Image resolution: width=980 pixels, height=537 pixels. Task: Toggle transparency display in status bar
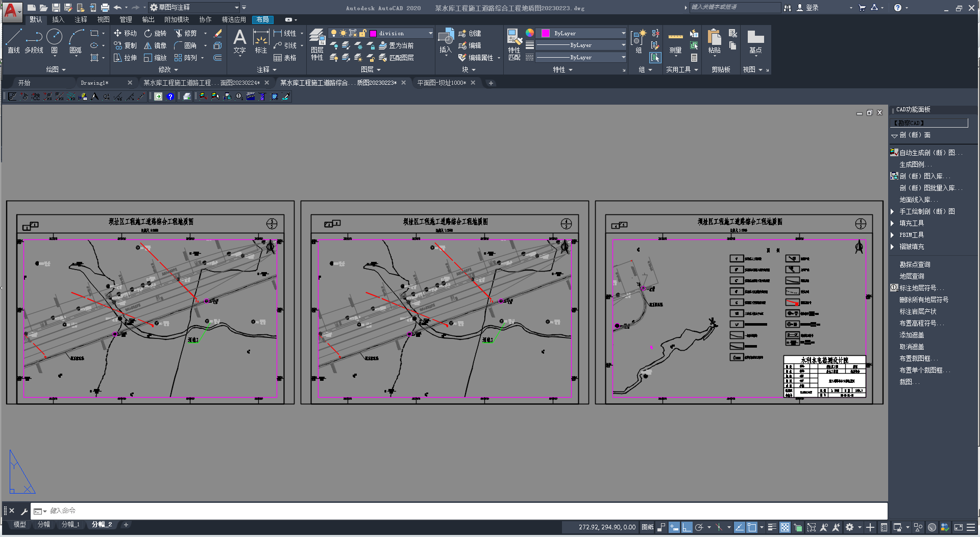point(785,527)
